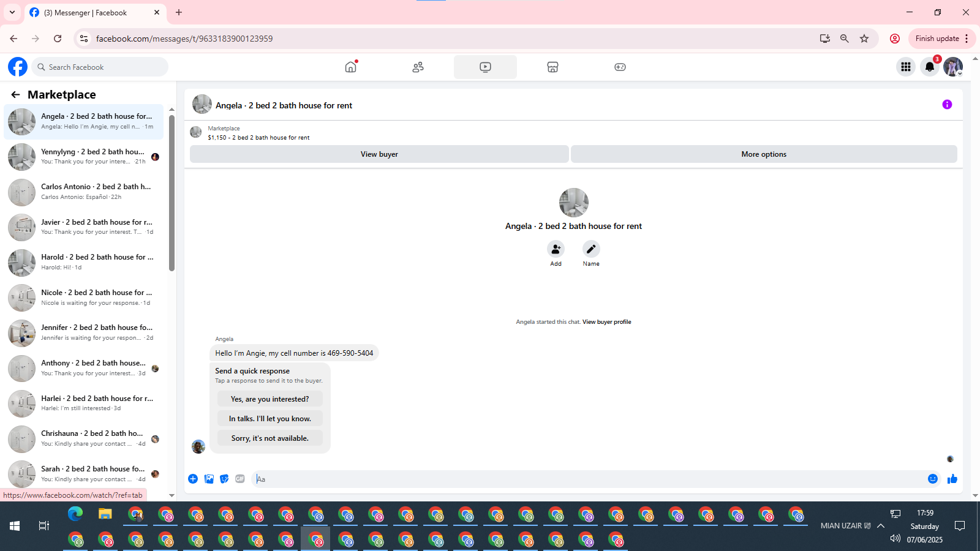Send a thumbs-up like
This screenshot has height=551, width=980.
952,479
